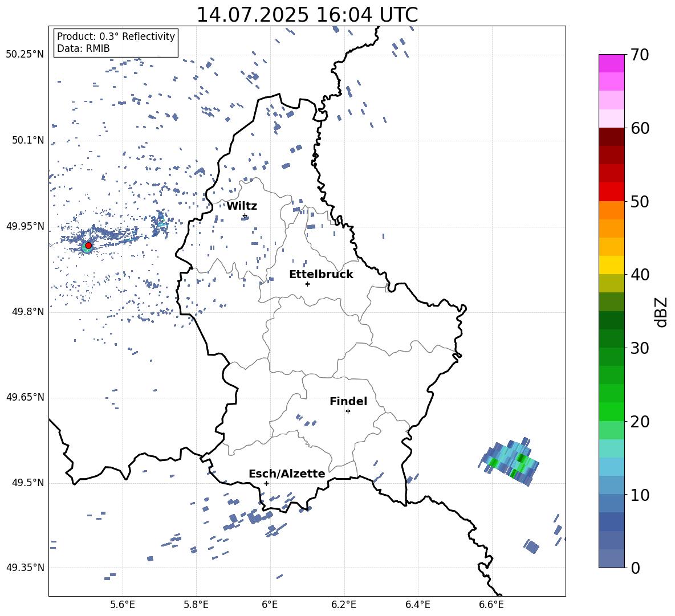Click the '6.4°E' longitude label
Viewport: 675px width, 616px height.
tap(417, 605)
